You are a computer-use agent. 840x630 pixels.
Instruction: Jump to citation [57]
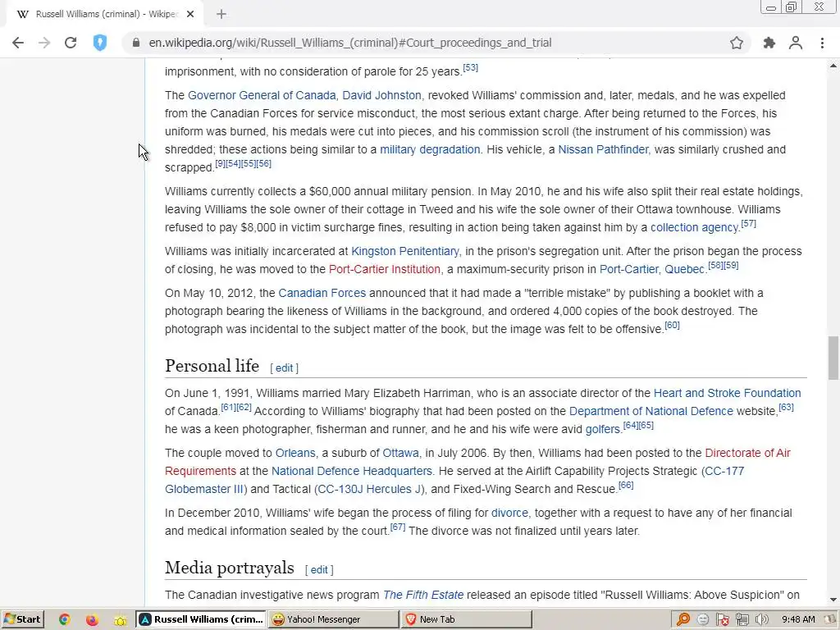(748, 223)
